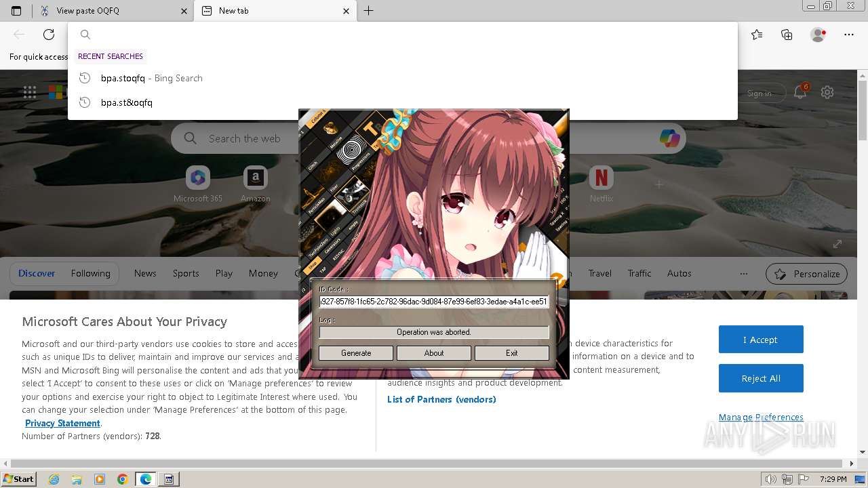This screenshot has height=488, width=868.
Task: Open the Play category
Action: click(x=224, y=273)
